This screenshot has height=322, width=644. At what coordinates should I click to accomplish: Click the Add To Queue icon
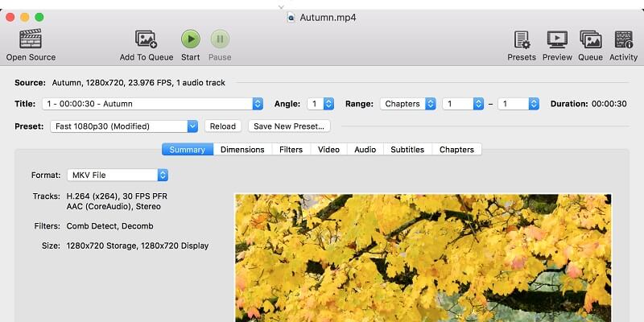coord(145,39)
